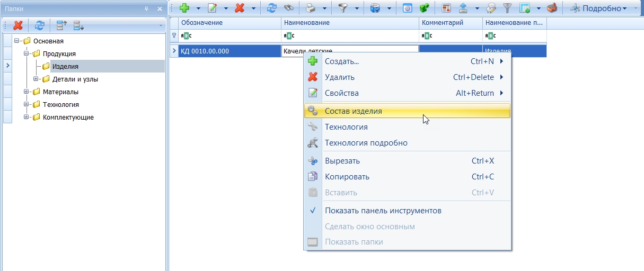
Task: Toggle the checked Показать панель инструментов option
Action: 407,211
